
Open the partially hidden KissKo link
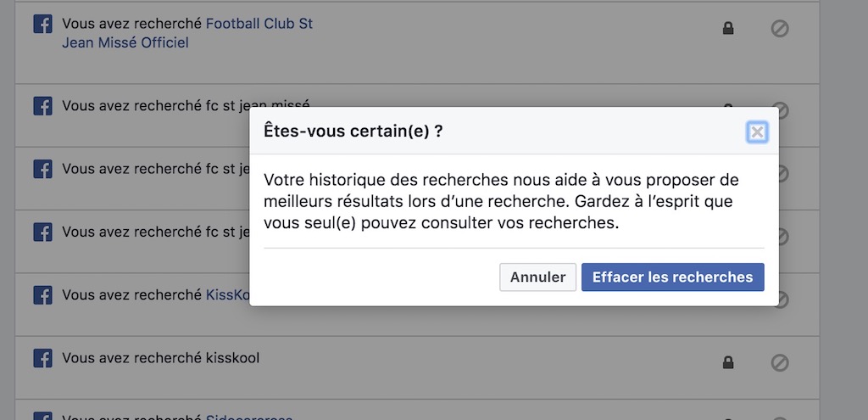227,295
